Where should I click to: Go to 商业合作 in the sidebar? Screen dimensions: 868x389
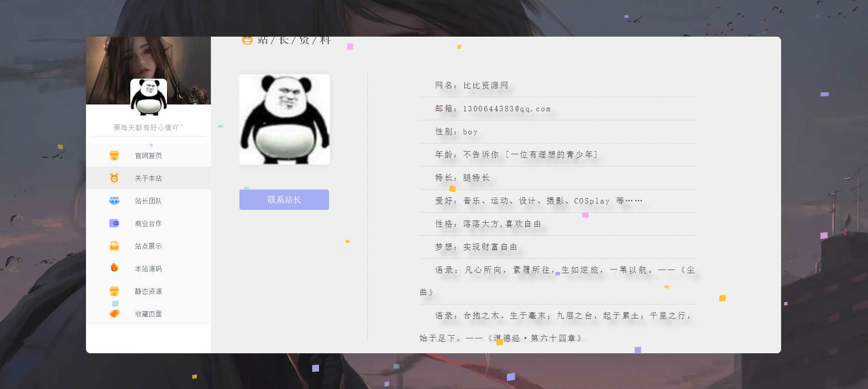pos(148,223)
